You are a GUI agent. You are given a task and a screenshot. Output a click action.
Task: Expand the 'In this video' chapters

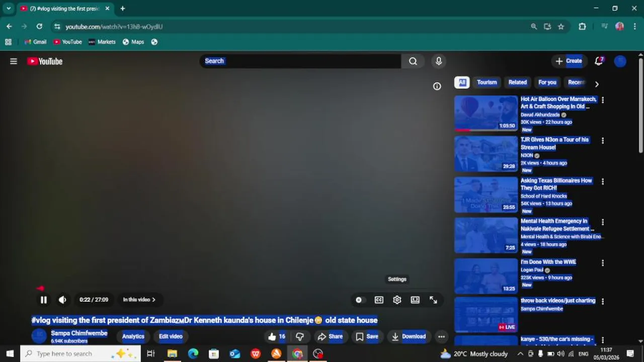[x=139, y=300]
